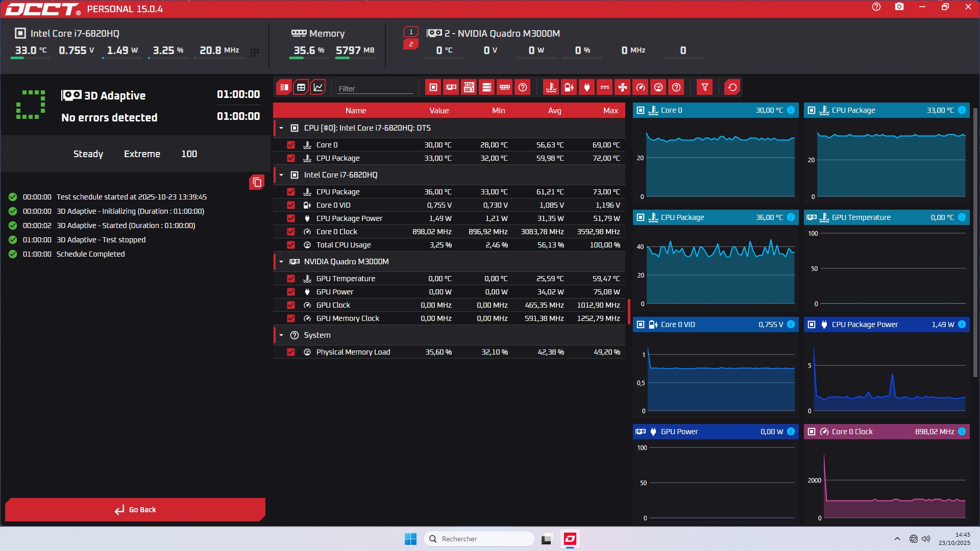Click the temperature sensor filter icon

(551, 87)
